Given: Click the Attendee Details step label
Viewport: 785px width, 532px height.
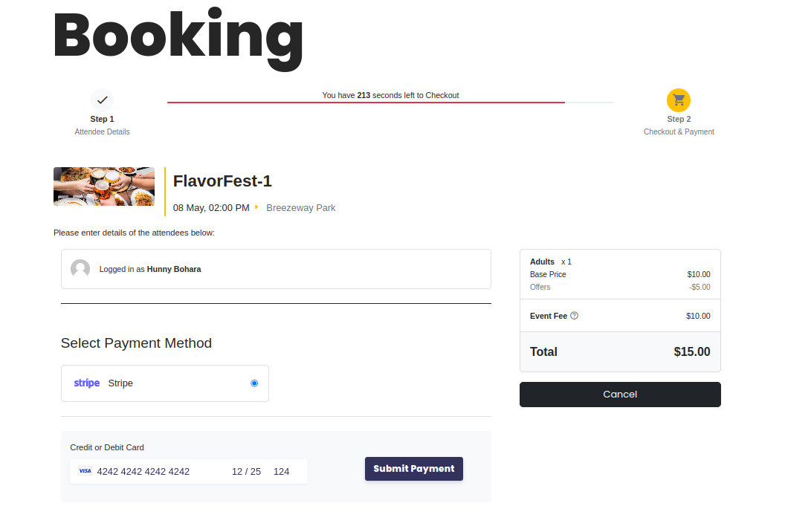Looking at the screenshot, I should point(102,132).
